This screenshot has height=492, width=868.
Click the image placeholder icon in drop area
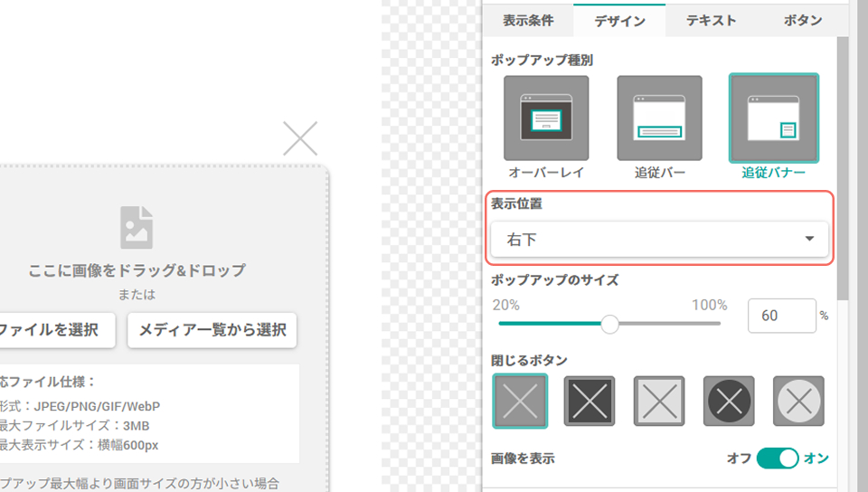pyautogui.click(x=137, y=227)
